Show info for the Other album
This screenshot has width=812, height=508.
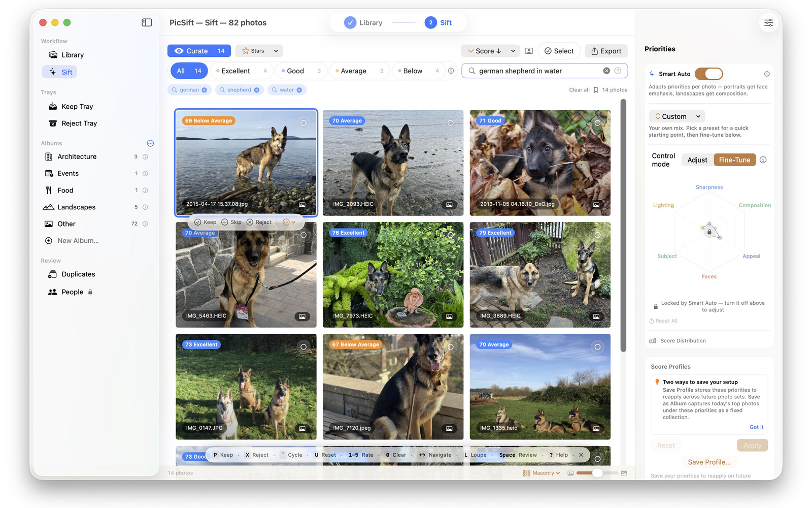[x=145, y=224]
